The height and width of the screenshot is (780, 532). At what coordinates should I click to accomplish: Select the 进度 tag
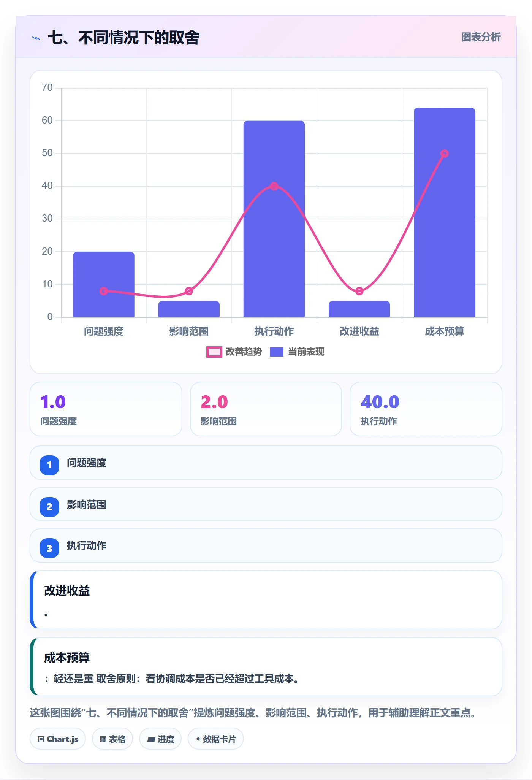tap(160, 739)
